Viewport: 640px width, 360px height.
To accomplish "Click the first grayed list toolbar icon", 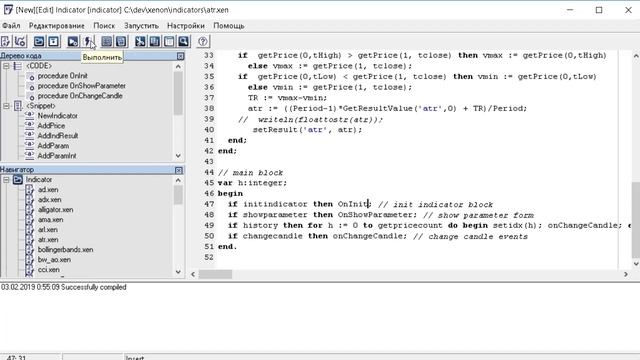I will click(107, 41).
